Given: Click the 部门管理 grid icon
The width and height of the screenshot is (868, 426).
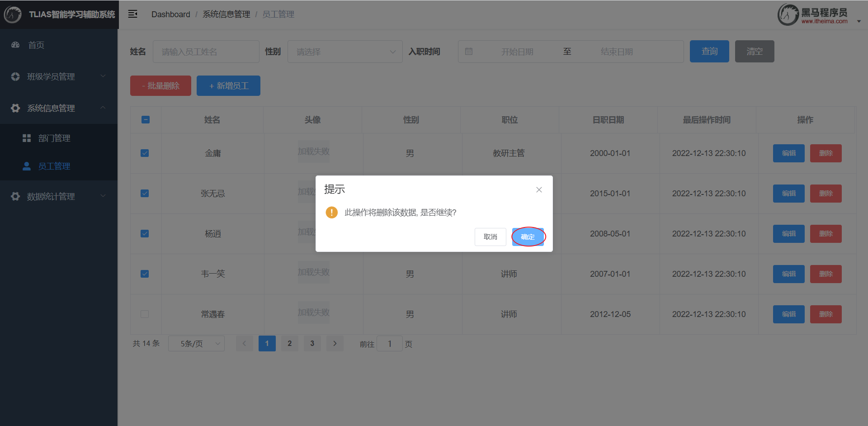Looking at the screenshot, I should (x=27, y=138).
